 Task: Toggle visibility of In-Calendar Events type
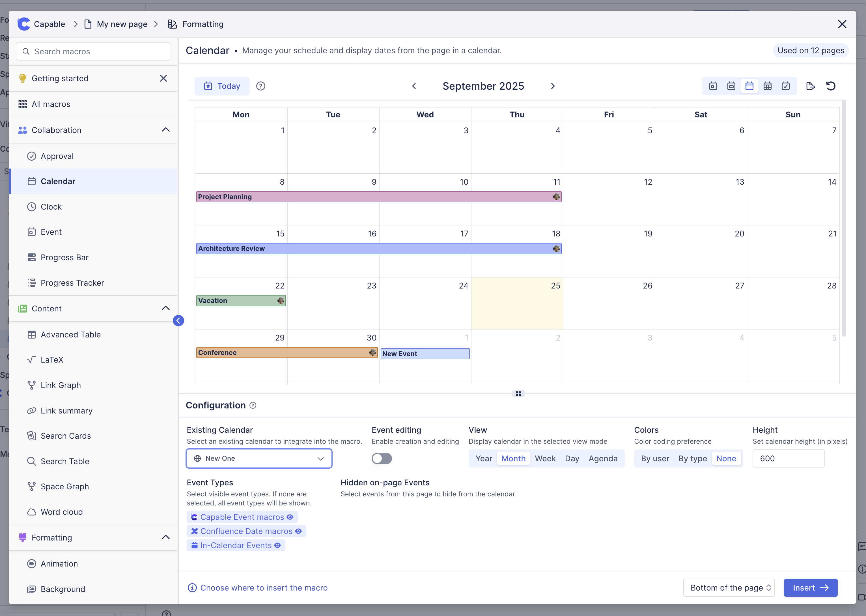coord(277,545)
